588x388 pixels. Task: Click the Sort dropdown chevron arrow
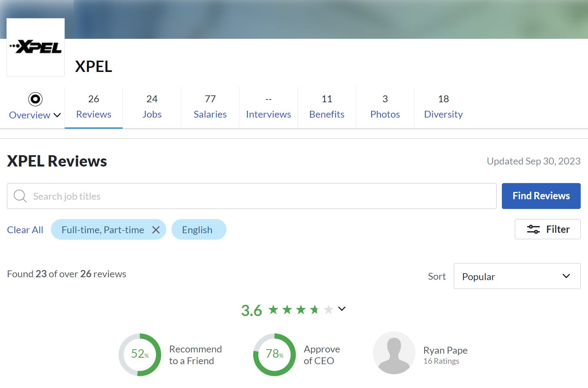tap(566, 276)
